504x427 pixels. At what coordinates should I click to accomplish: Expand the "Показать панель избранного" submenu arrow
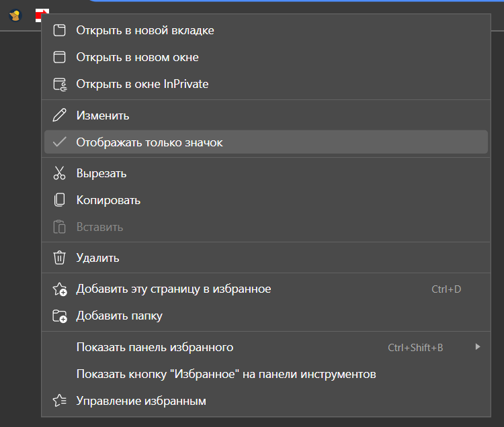click(x=478, y=347)
